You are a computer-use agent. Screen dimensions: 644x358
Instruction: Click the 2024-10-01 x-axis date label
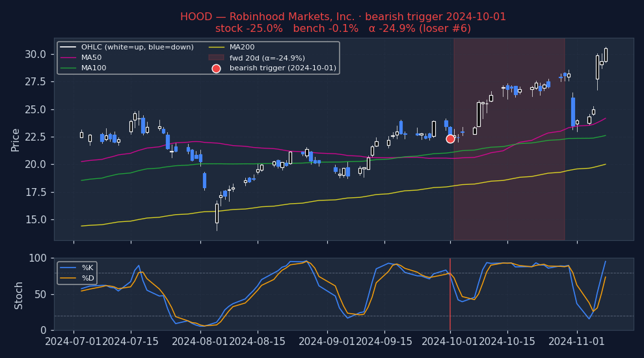tap(449, 342)
